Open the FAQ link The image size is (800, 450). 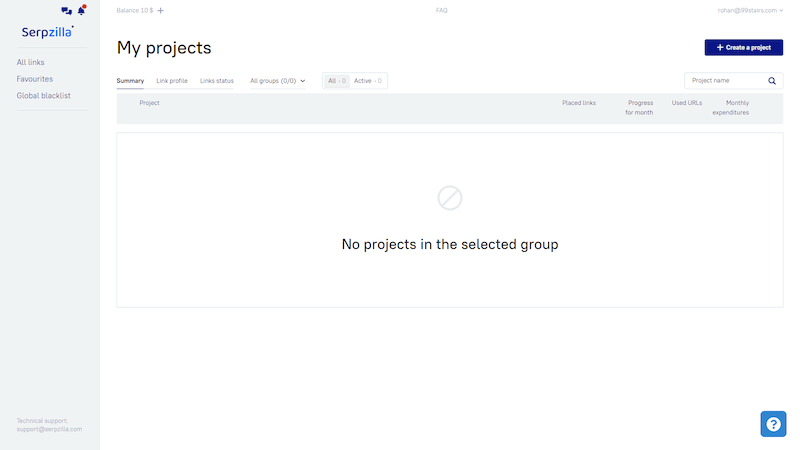coord(442,10)
